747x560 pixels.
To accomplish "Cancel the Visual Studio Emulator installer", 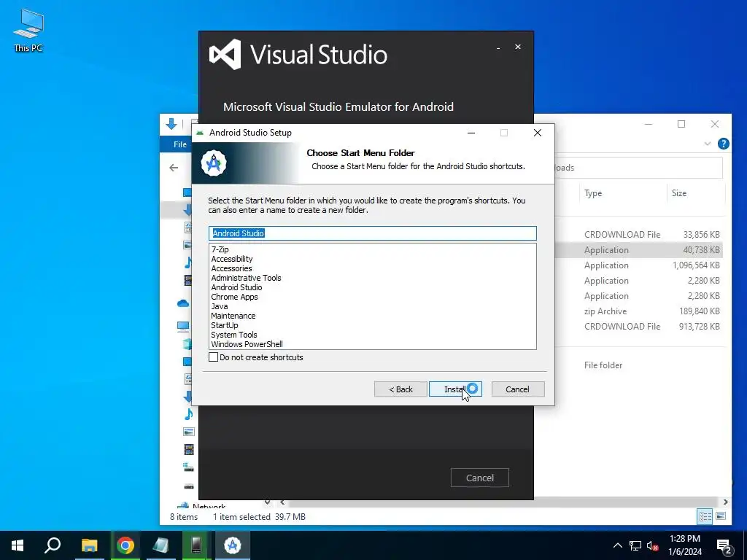I will (480, 478).
